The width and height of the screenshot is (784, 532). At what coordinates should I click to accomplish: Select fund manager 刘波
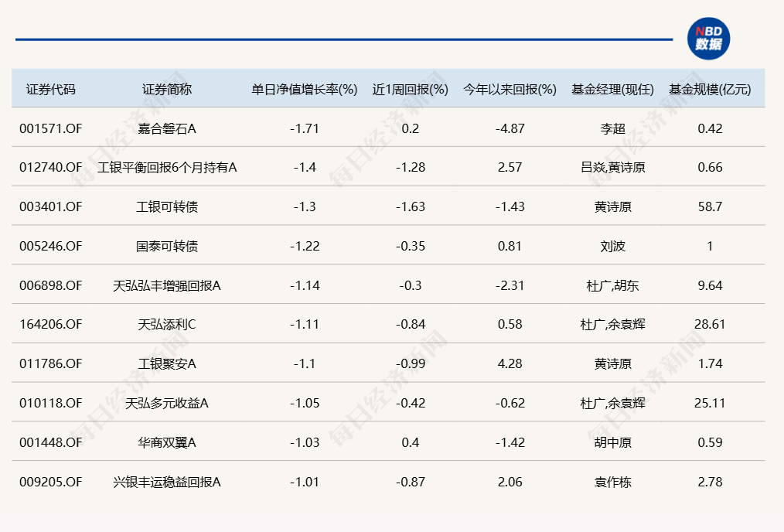coord(613,246)
